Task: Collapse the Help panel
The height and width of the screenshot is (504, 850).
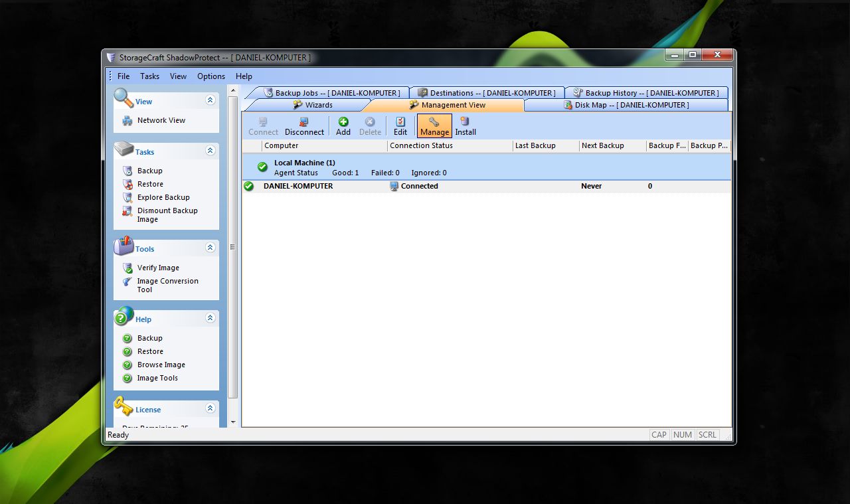Action: click(211, 318)
